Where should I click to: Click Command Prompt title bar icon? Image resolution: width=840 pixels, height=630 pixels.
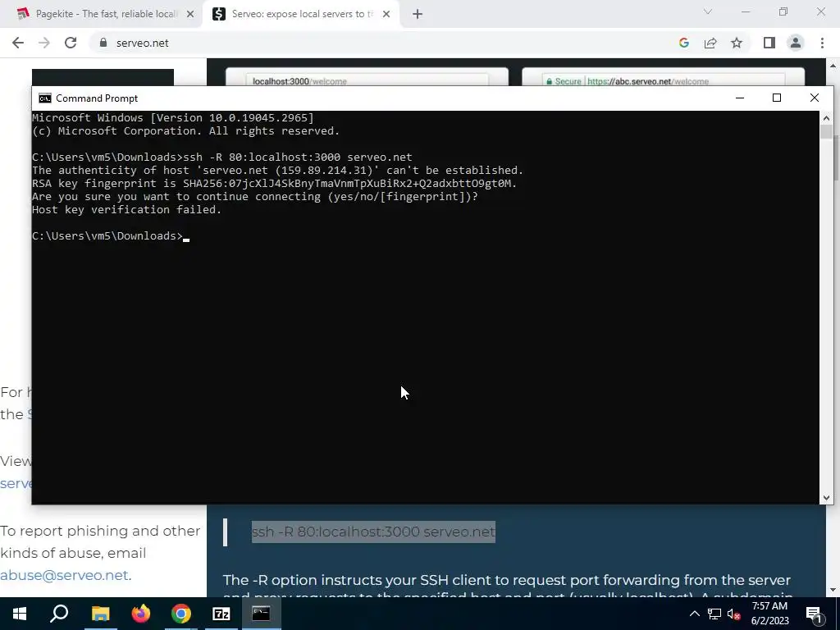tap(45, 98)
